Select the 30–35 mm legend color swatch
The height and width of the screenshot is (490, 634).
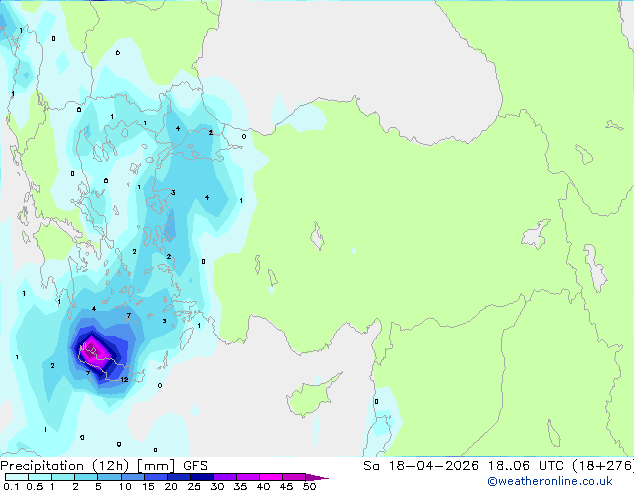(x=224, y=477)
